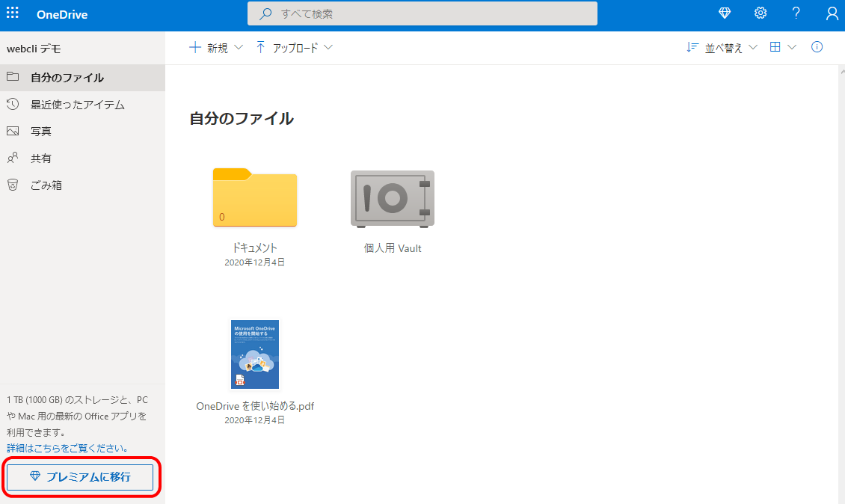This screenshot has height=504, width=845.
Task: Click the people icon beside 共有
Action: click(13, 158)
